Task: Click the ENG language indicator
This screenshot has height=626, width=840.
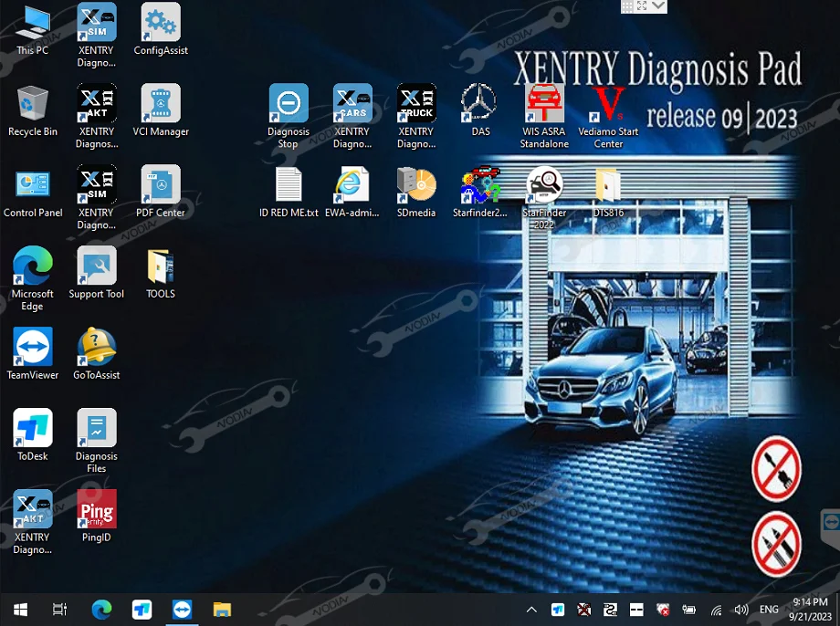Action: point(769,610)
